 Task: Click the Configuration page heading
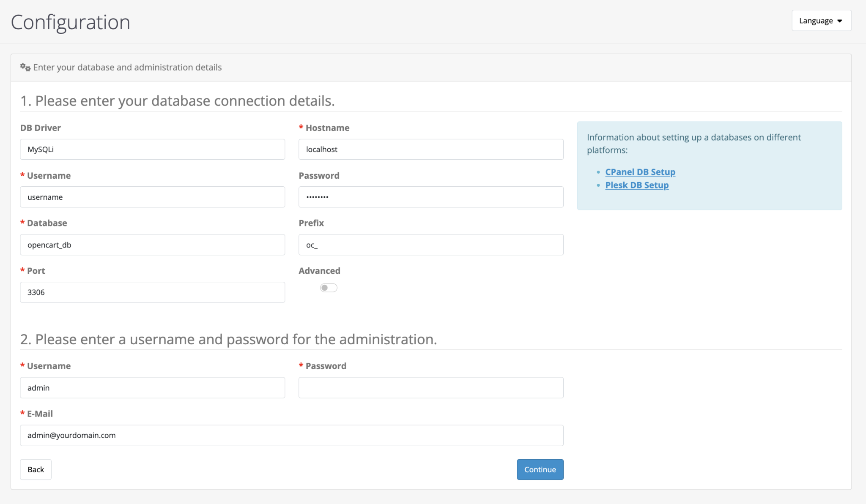(71, 22)
